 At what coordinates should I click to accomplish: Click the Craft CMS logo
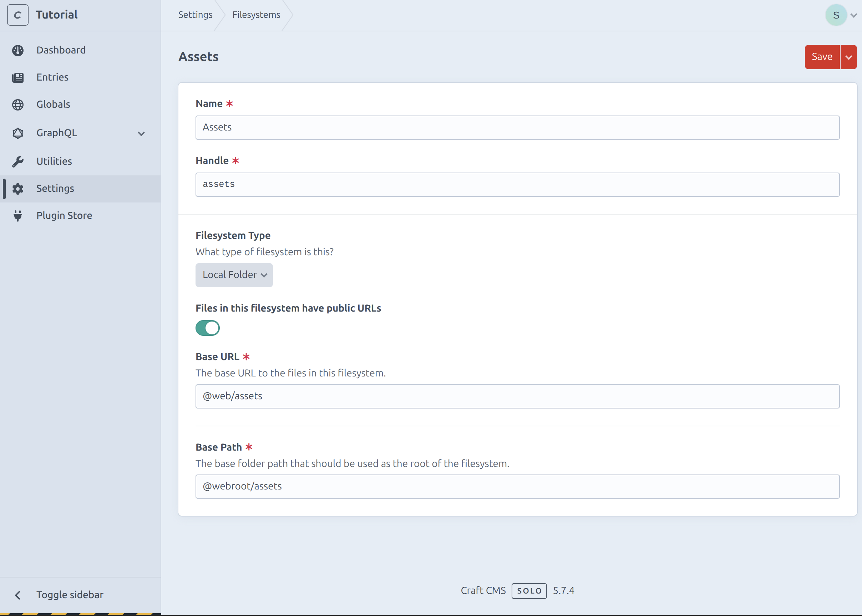click(17, 14)
